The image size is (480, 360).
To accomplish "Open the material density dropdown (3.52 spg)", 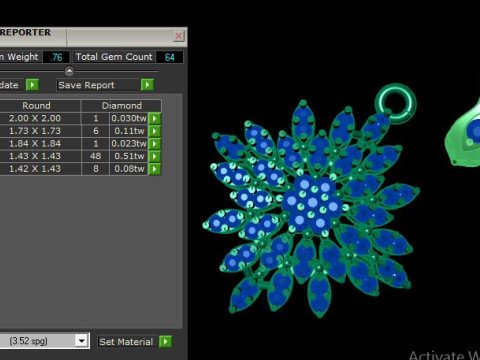I will [x=81, y=341].
